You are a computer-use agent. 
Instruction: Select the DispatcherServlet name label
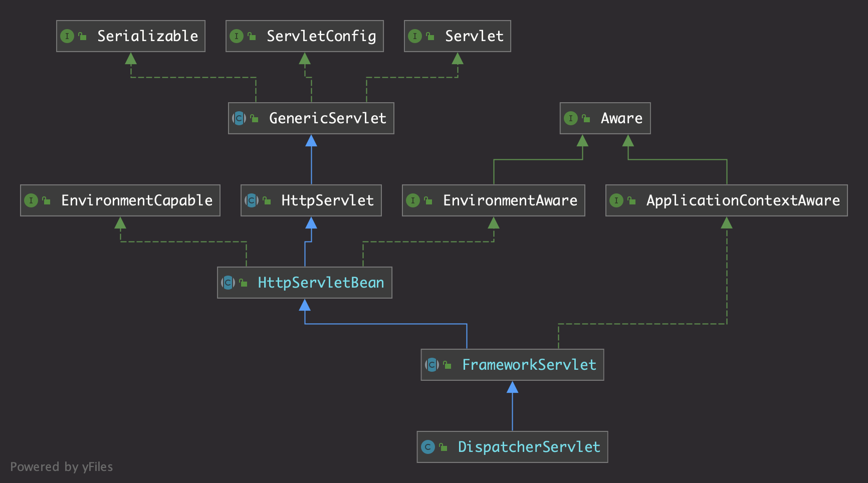coord(529,447)
